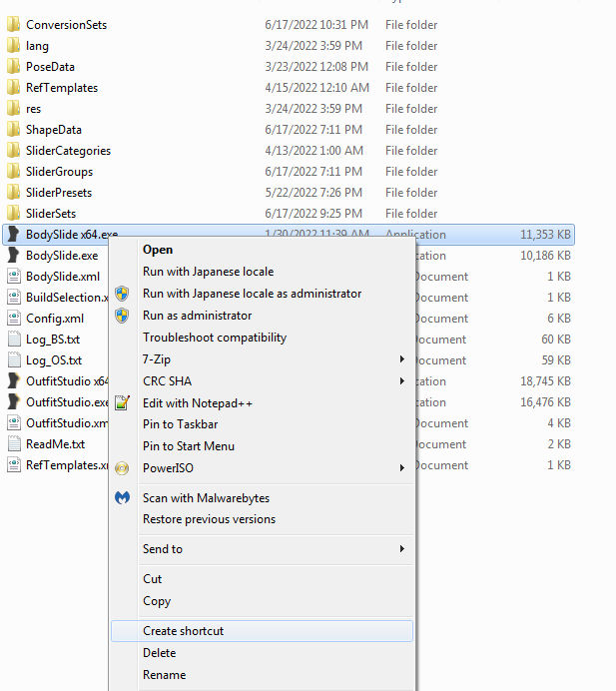Select the BodySlide.exe file name
616x691 pixels.
(x=62, y=256)
